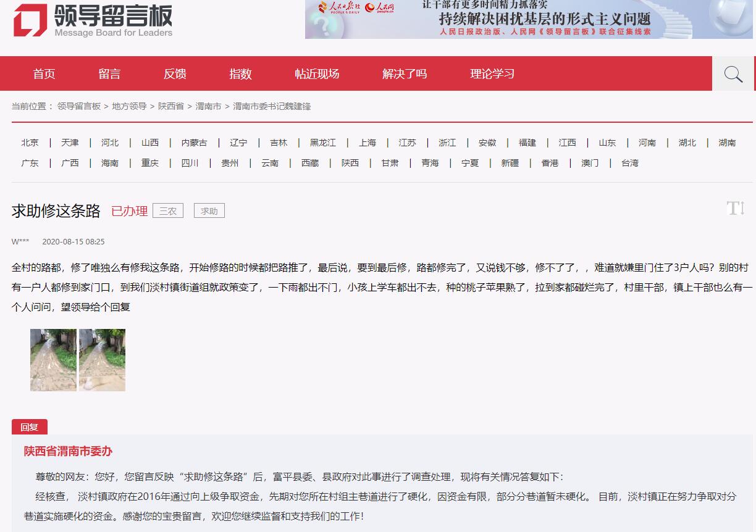Viewport: 756px width, 532px height.
Task: Select 河南 in province list
Action: pos(647,143)
